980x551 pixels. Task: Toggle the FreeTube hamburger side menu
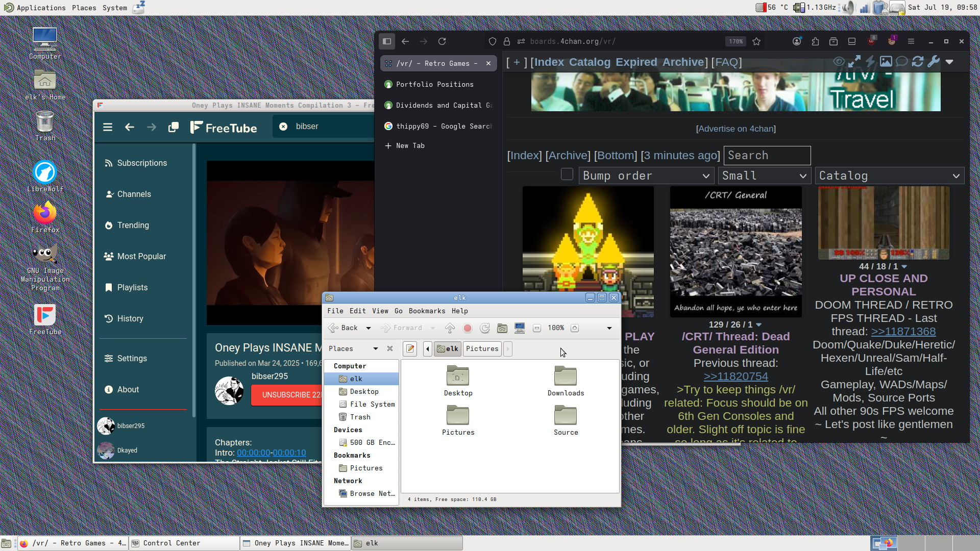tap(108, 127)
